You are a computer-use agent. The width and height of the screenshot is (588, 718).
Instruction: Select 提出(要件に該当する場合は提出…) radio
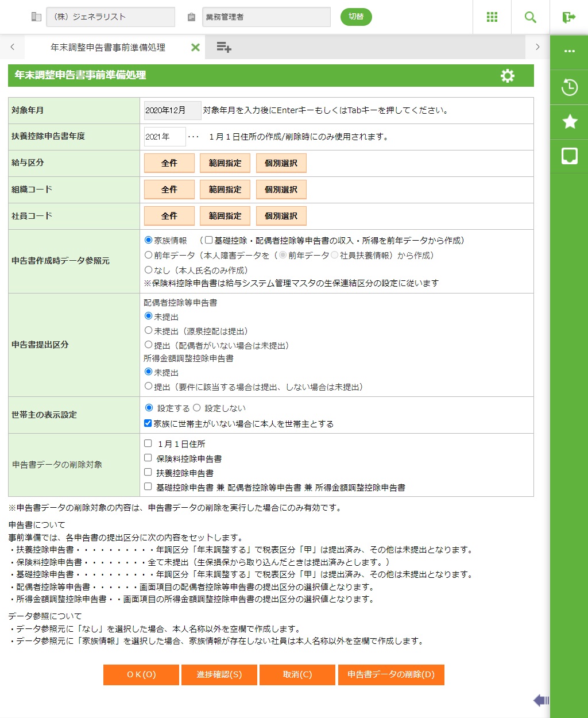coord(149,387)
